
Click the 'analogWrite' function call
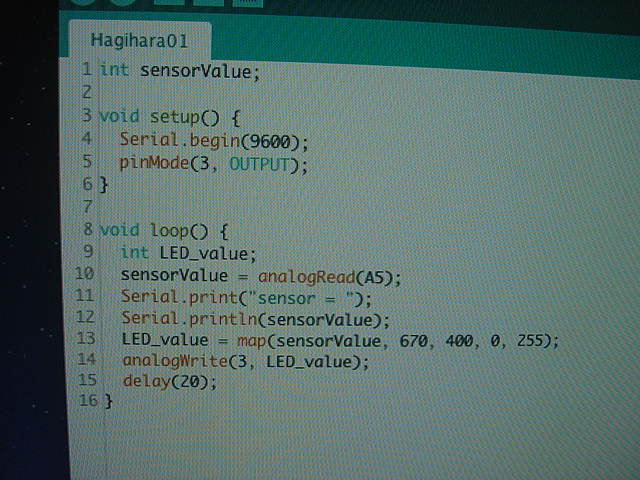coord(175,361)
